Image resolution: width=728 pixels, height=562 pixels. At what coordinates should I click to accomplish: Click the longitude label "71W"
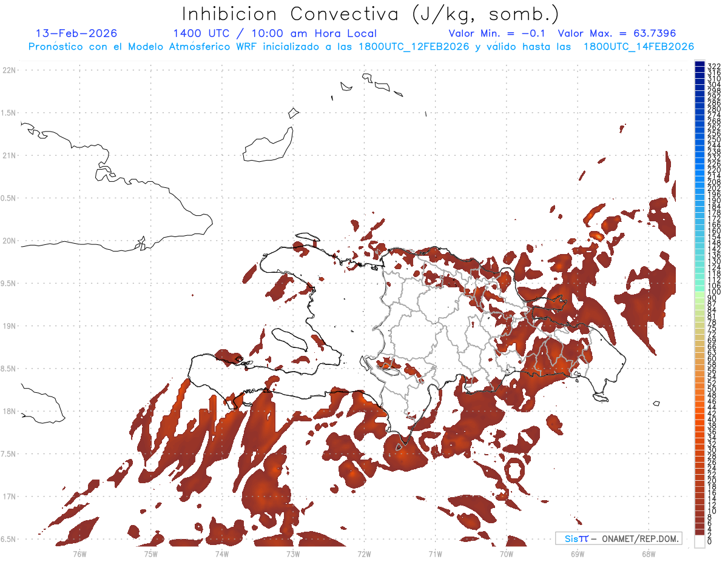(435, 554)
